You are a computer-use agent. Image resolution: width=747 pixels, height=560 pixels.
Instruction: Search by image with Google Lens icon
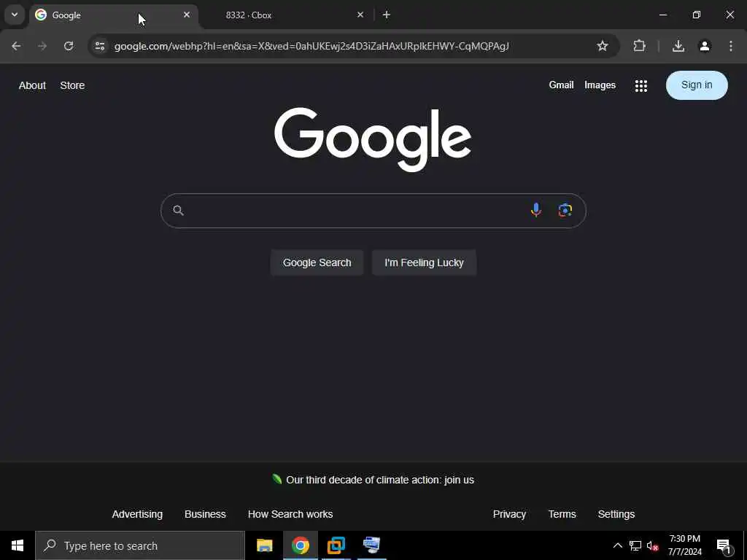coord(565,210)
